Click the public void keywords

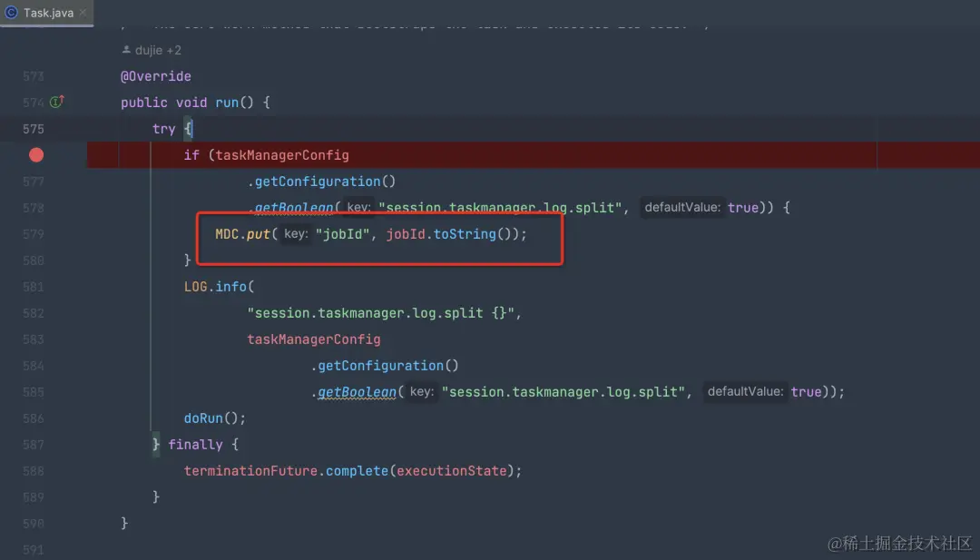coord(163,103)
